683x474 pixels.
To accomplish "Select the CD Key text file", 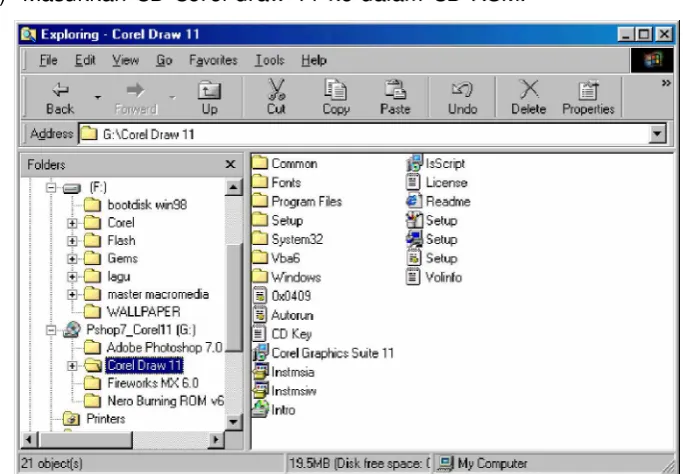I will pos(283,334).
